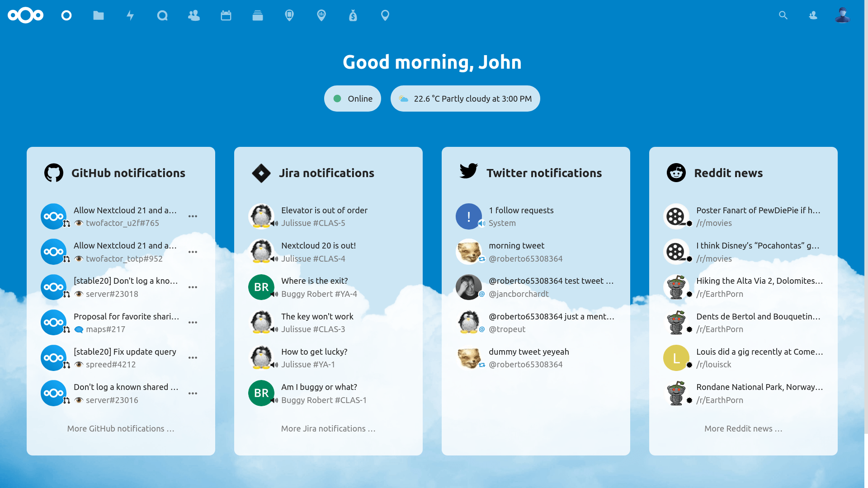Viewport: 868px width, 488px height.
Task: Toggle visibility on twofactor_u2f#765 notification
Action: 78,223
